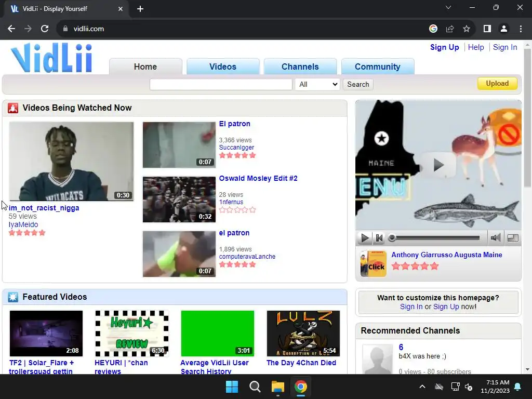Open the Help link
Viewport: 532px width, 399px height.
point(476,47)
